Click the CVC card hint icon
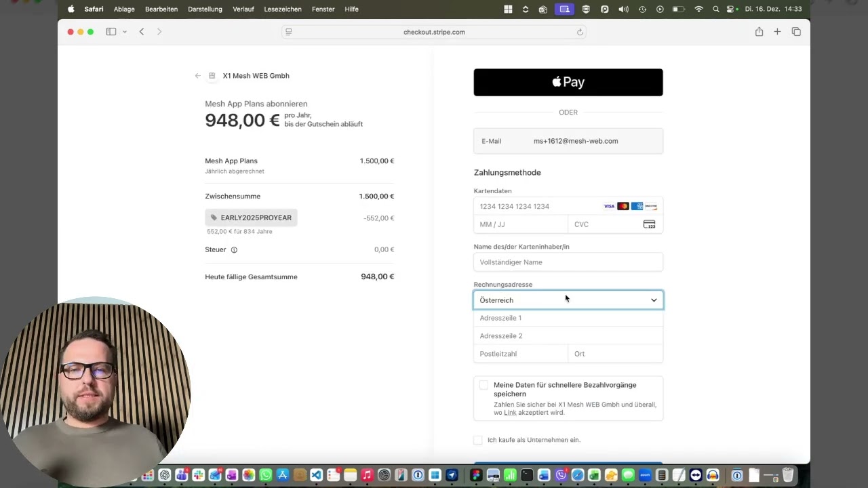This screenshot has width=868, height=488. [649, 224]
